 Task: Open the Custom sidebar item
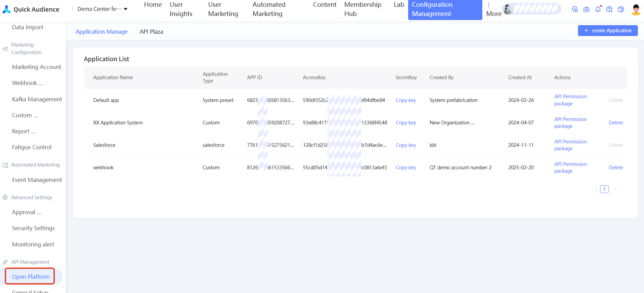(25, 115)
